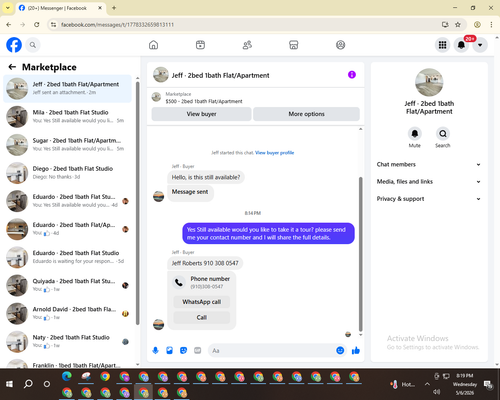Open the Facebook search icon
The width and height of the screenshot is (500, 400).
(33, 45)
